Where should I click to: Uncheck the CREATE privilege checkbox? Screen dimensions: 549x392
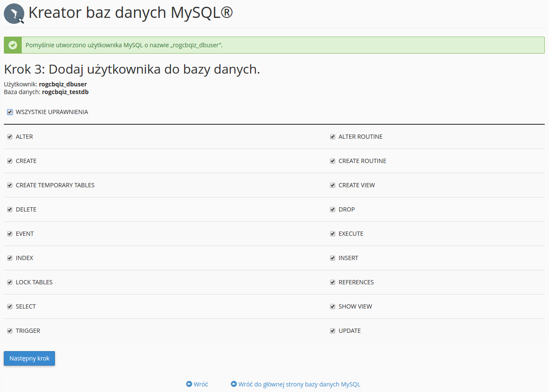(x=10, y=161)
